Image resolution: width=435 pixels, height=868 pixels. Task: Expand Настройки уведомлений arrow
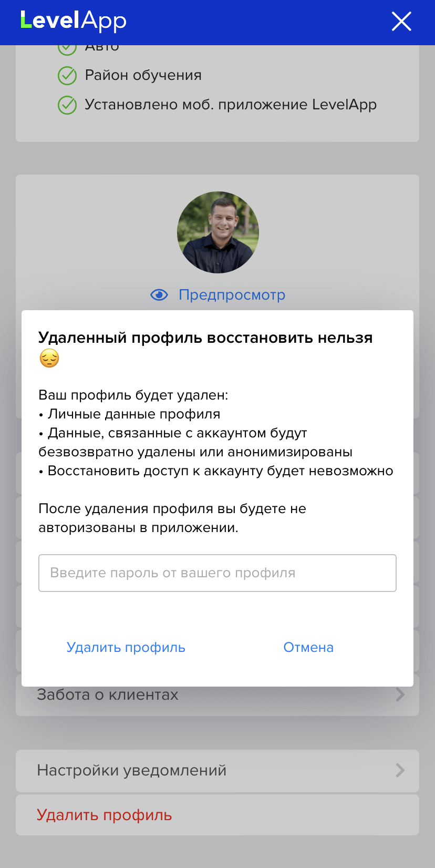click(x=400, y=770)
